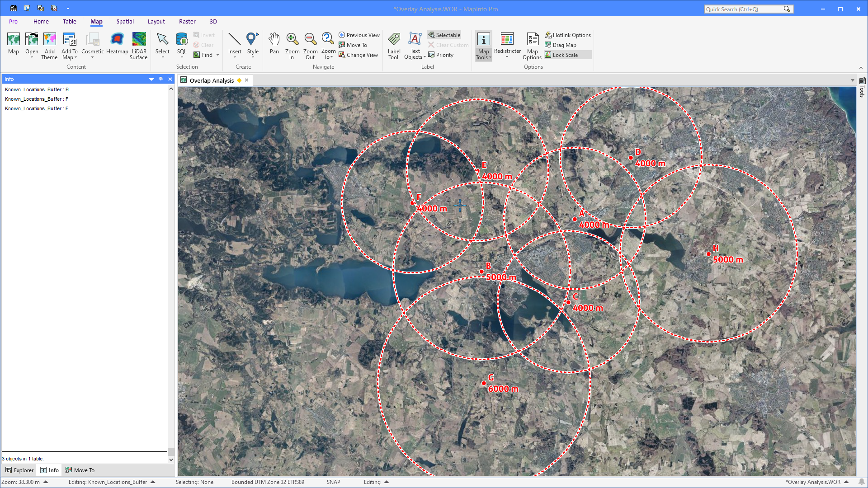Click the Previous View button
Screen dimensions: 868x488
[x=359, y=35]
